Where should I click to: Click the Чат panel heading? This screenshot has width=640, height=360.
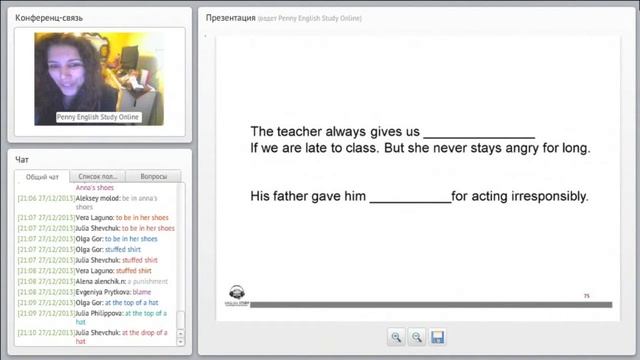coord(22,160)
